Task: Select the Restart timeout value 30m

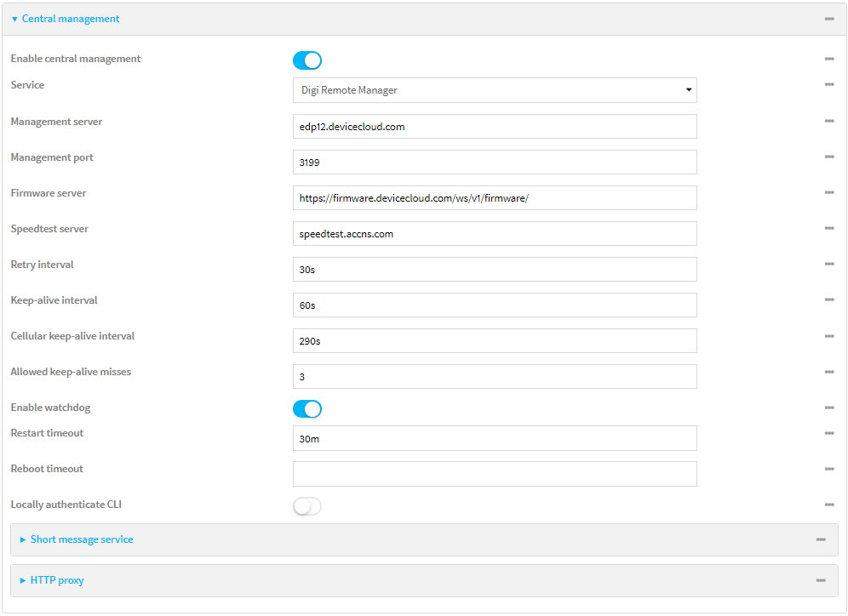Action: (495, 438)
